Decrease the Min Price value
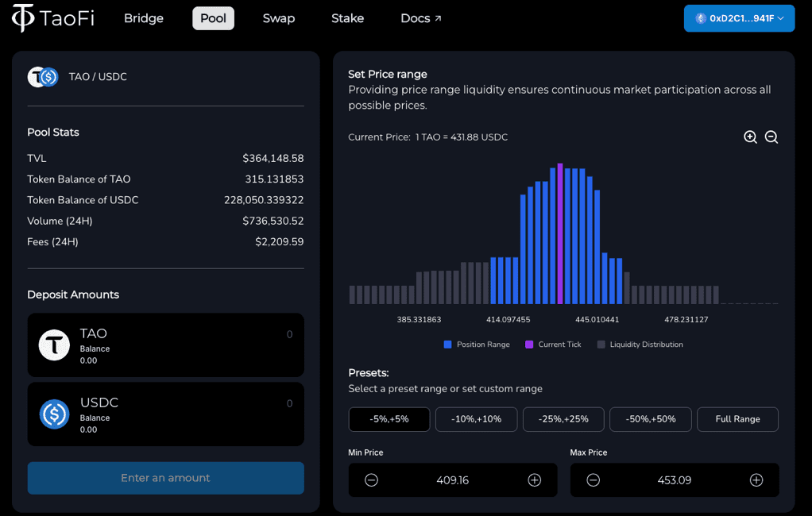The image size is (812, 516). point(371,480)
